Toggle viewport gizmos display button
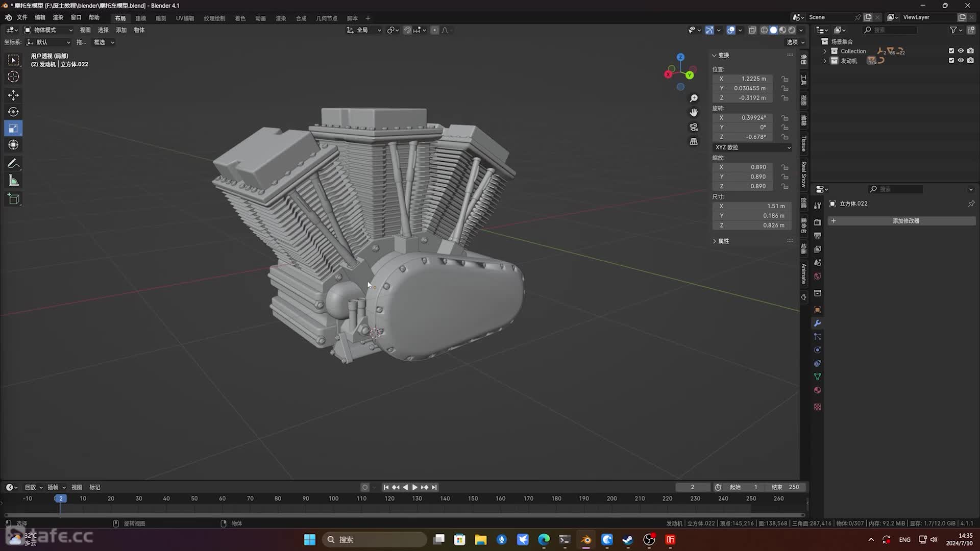Image resolution: width=980 pixels, height=551 pixels. click(709, 30)
